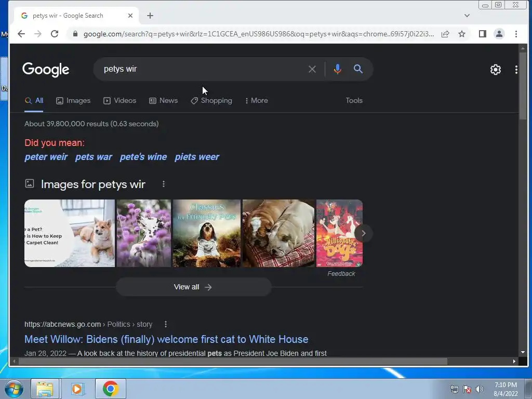View all image results
Image resolution: width=532 pixels, height=399 pixels.
[x=193, y=287]
